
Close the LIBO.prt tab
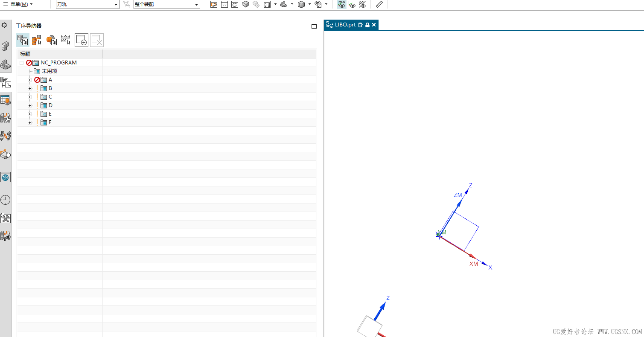point(374,25)
